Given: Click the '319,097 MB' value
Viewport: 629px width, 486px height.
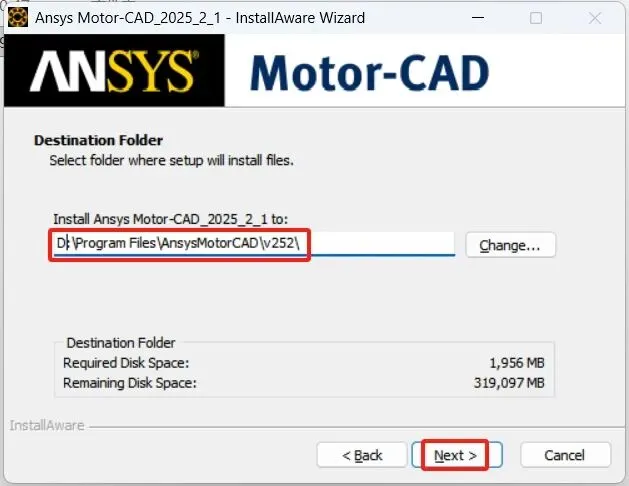Looking at the screenshot, I should (509, 383).
